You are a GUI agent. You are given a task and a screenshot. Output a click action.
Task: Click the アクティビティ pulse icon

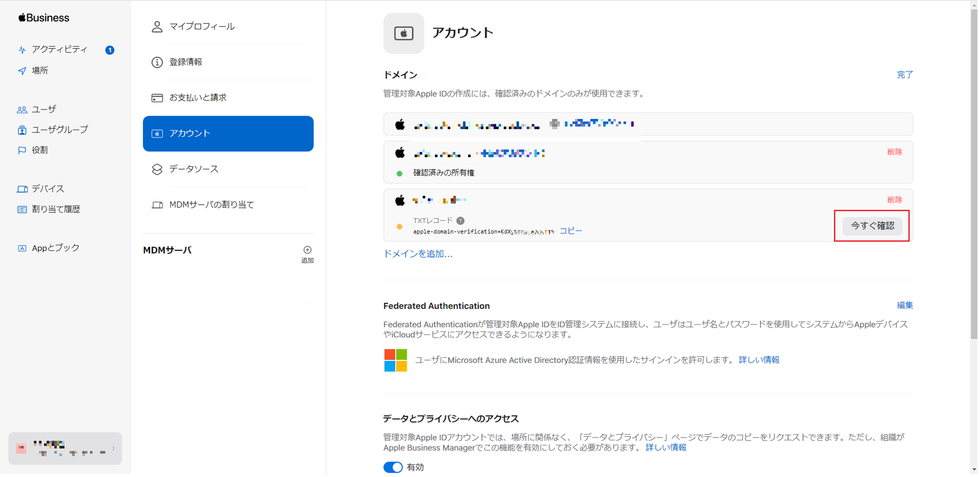coord(22,50)
